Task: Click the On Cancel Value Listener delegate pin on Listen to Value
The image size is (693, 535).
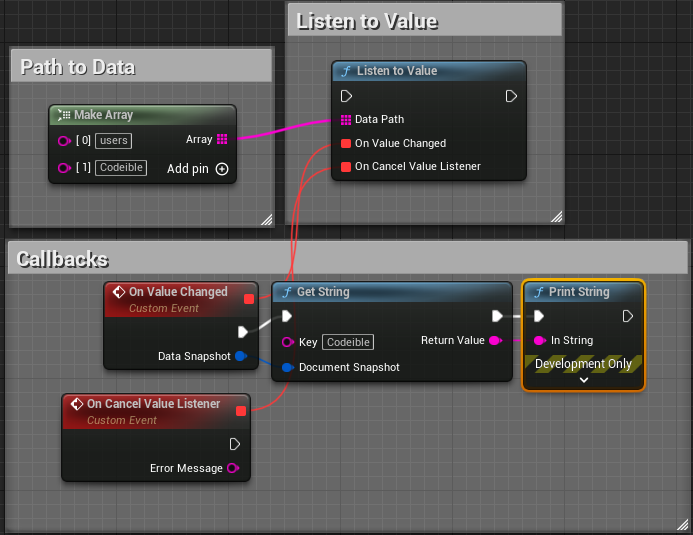Action: pos(346,167)
